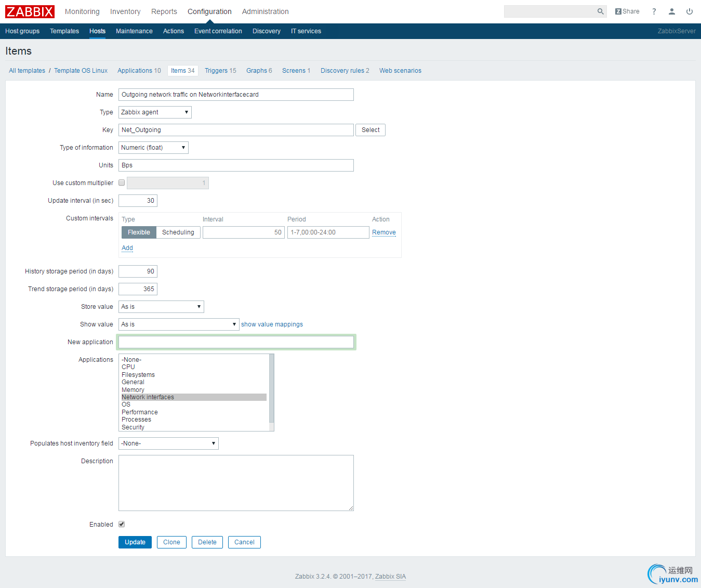Click the Units input field
Screen dimensions: 701x588
click(236, 165)
